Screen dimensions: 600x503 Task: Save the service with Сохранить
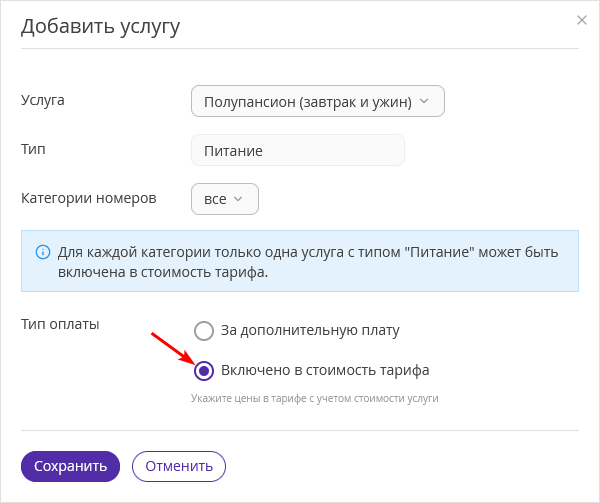70,466
